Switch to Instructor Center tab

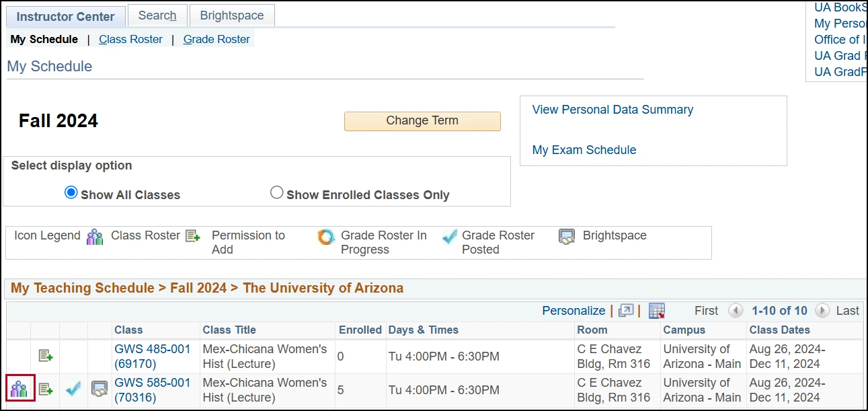(66, 17)
